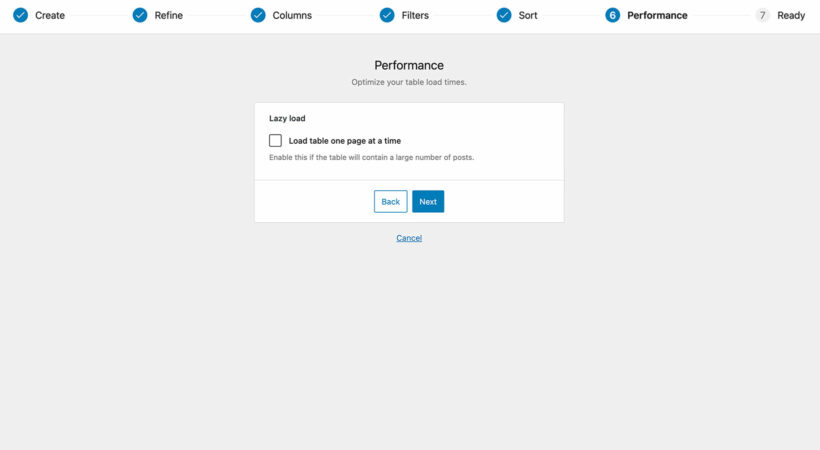This screenshot has width=820, height=450.
Task: Select the Performance step label
Action: (x=657, y=15)
